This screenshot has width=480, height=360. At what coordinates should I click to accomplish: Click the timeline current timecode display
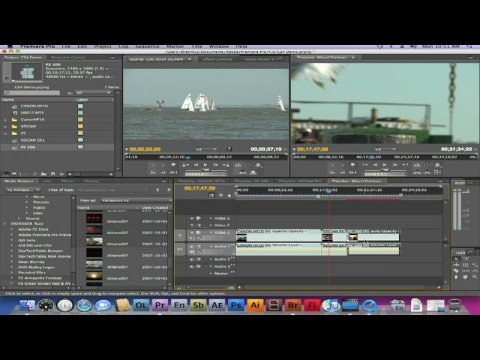pyautogui.click(x=200, y=188)
